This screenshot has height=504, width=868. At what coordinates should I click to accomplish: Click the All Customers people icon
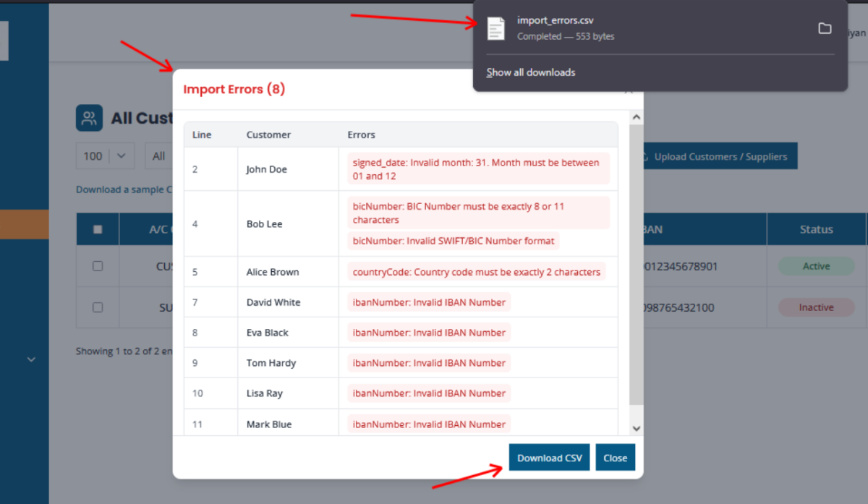[x=90, y=118]
